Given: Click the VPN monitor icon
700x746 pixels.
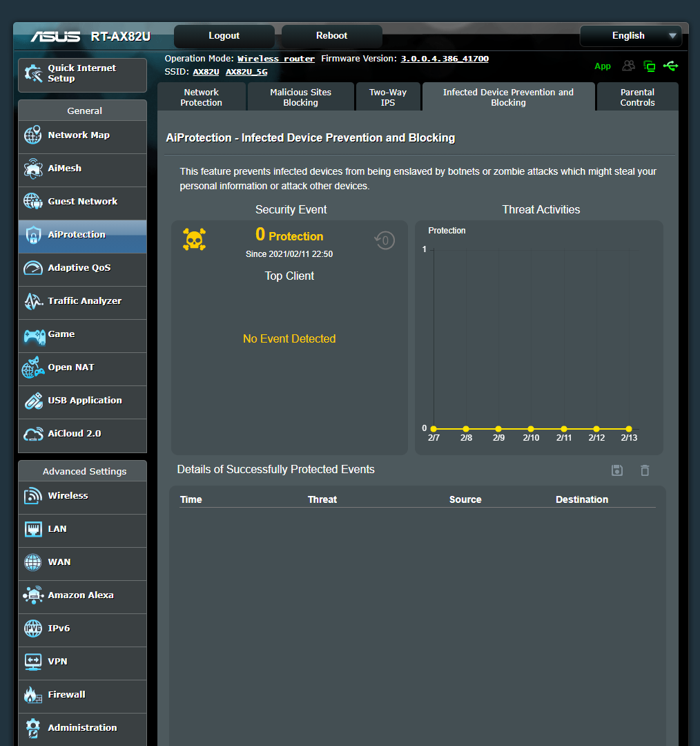Looking at the screenshot, I should pos(33,662).
